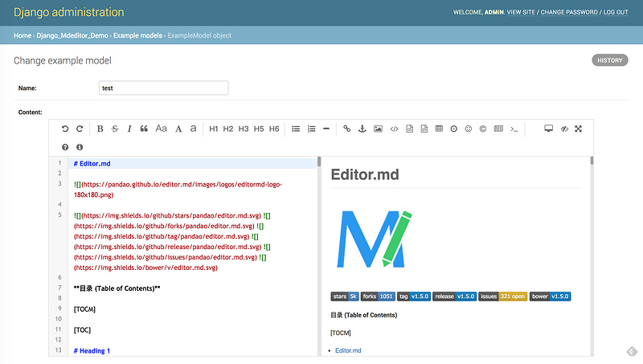Click the undo icon in editor toolbar

[x=65, y=129]
